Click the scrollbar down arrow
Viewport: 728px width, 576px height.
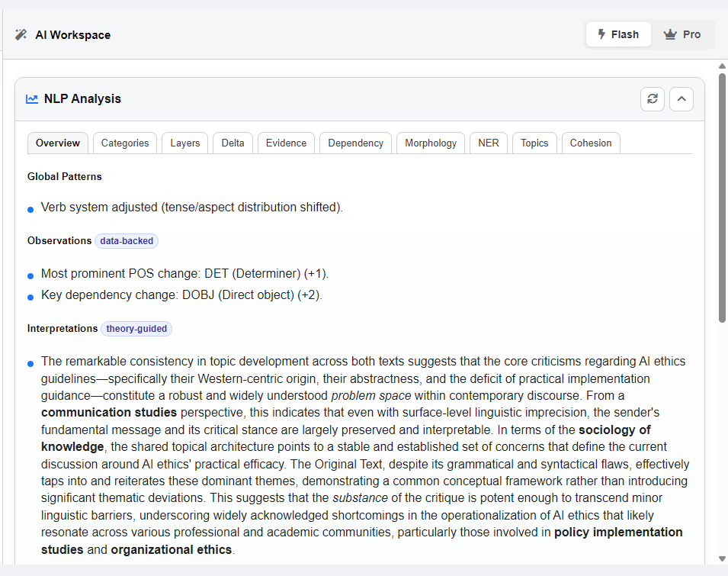(x=722, y=559)
